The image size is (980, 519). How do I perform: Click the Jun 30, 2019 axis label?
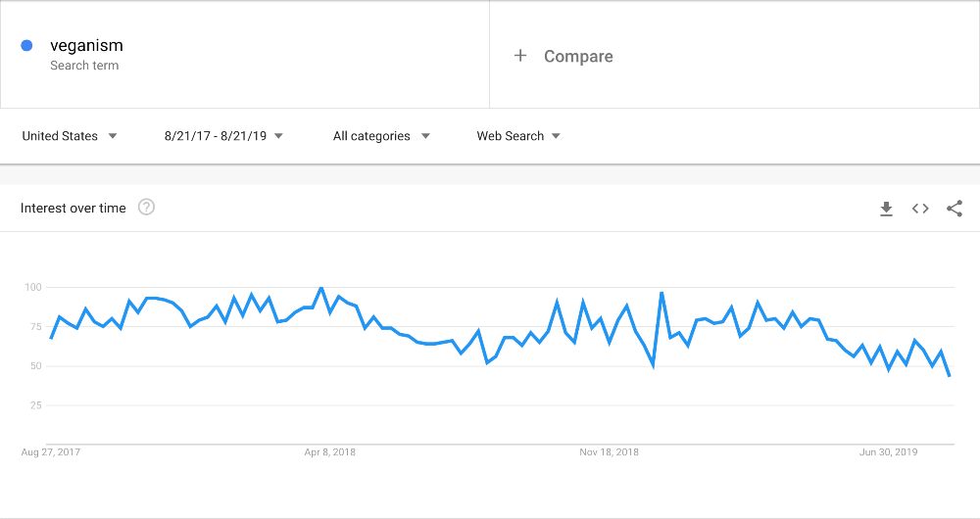coord(888,452)
